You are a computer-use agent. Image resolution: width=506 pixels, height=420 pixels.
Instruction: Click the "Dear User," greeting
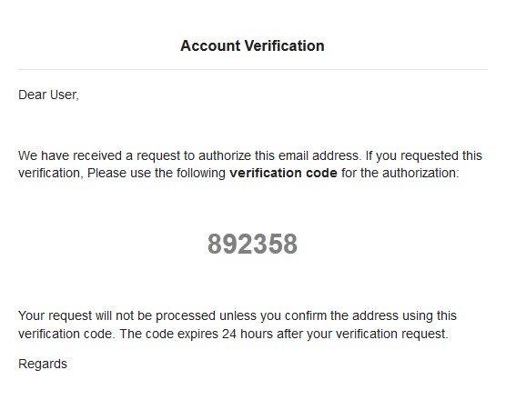(x=49, y=95)
